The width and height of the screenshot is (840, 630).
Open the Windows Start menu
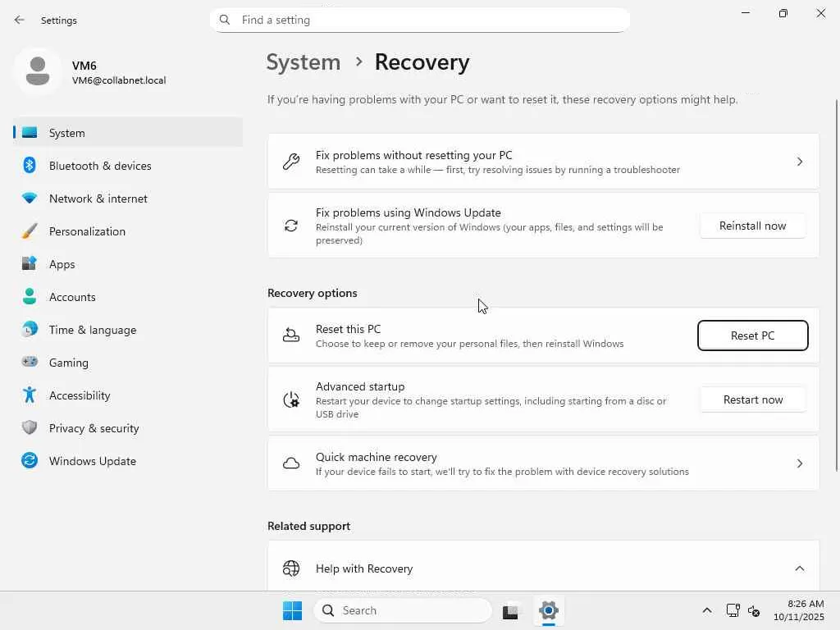coord(292,610)
